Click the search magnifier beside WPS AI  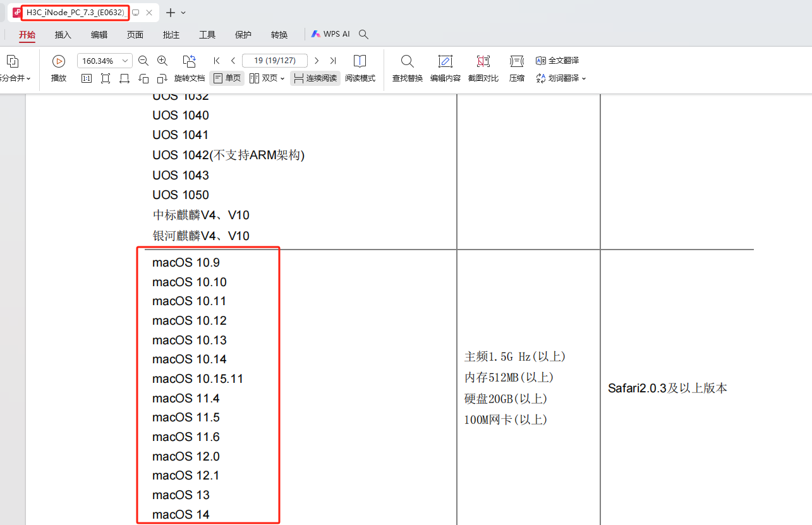pos(363,34)
